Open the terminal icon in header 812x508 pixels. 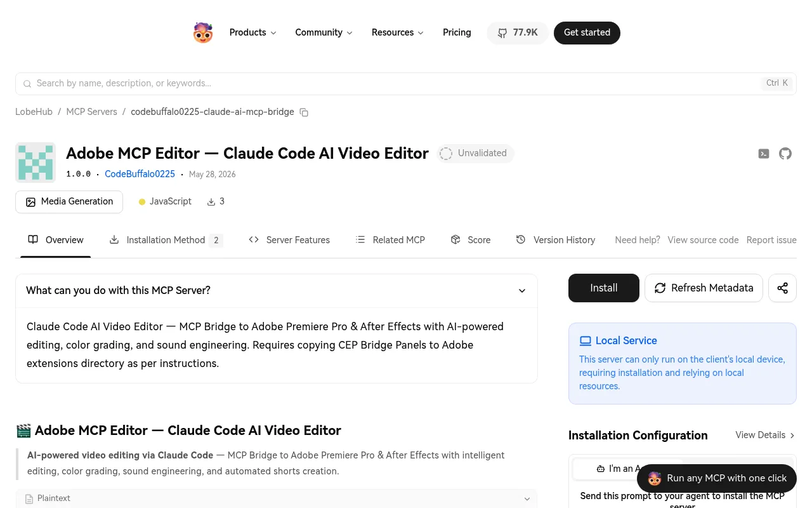click(764, 154)
